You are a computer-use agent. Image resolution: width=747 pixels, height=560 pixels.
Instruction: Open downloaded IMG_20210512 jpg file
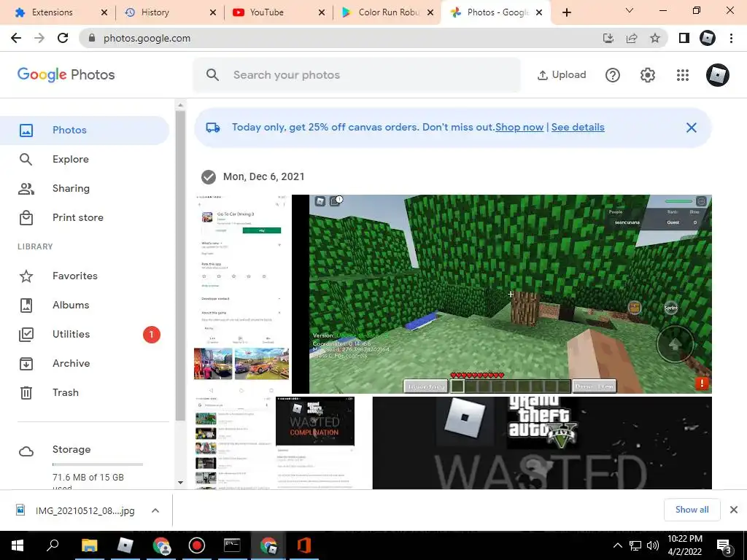(x=76, y=510)
